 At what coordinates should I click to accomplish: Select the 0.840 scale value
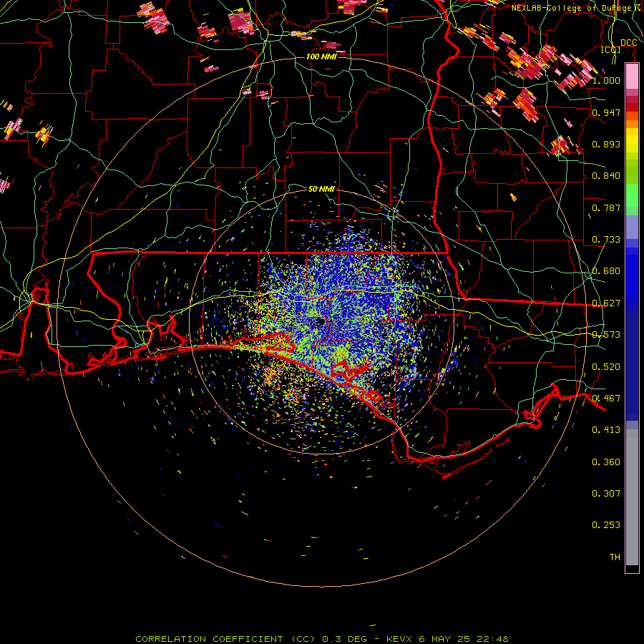pos(606,176)
